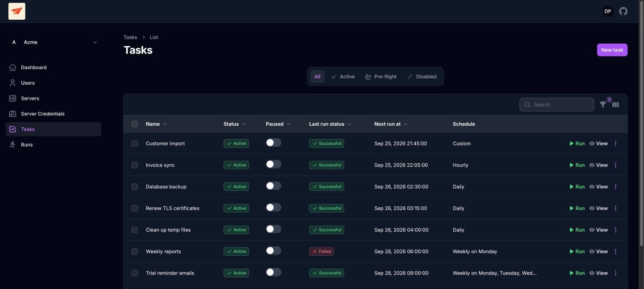Open the three-dot menu for Database backup
The height and width of the screenshot is (289, 644).
pyautogui.click(x=615, y=187)
